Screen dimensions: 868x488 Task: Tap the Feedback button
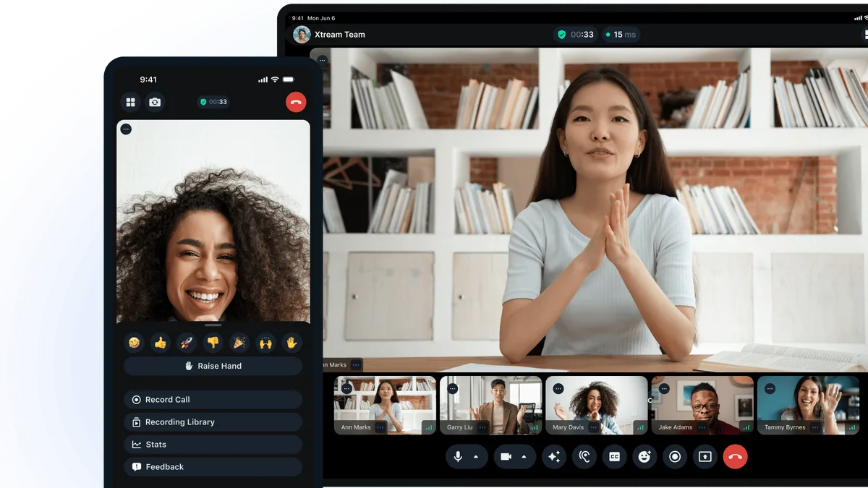pos(213,467)
